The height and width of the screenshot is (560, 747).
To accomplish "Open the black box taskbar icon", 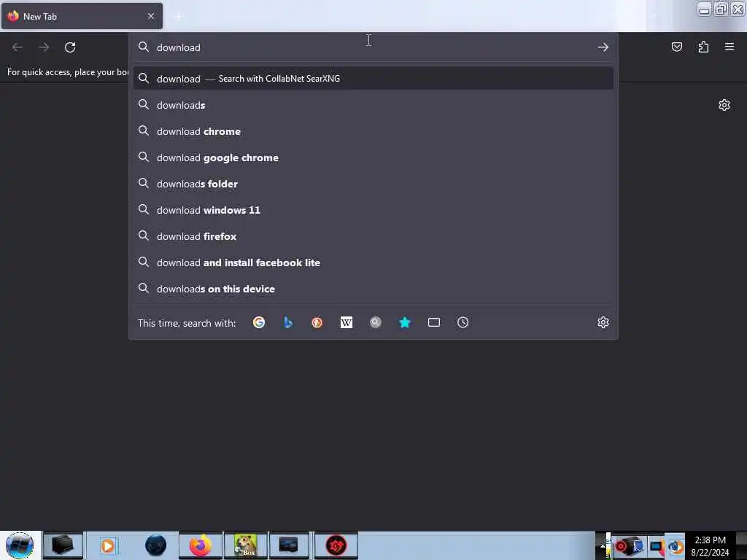I will click(63, 545).
